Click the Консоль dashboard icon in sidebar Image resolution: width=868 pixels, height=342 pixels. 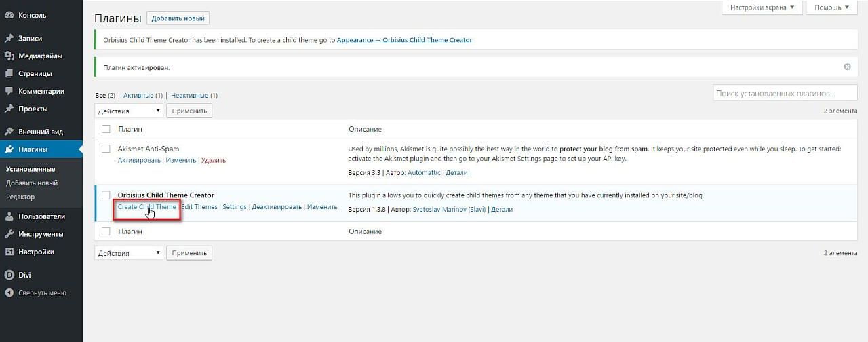pyautogui.click(x=9, y=15)
